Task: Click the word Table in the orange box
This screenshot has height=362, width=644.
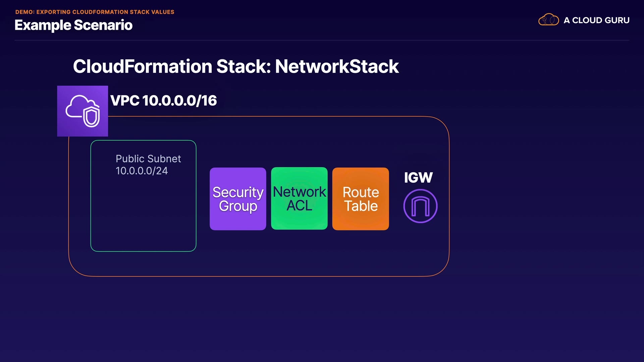Action: pyautogui.click(x=361, y=206)
